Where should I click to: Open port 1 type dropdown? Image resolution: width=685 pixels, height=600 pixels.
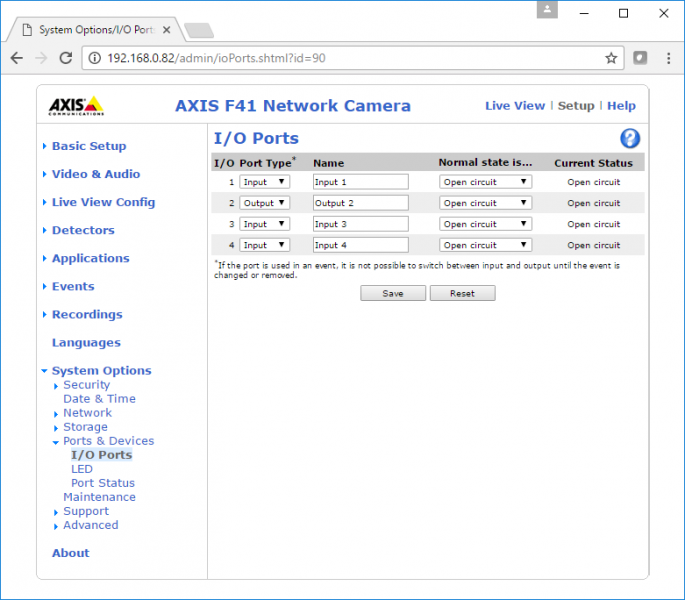pos(264,182)
